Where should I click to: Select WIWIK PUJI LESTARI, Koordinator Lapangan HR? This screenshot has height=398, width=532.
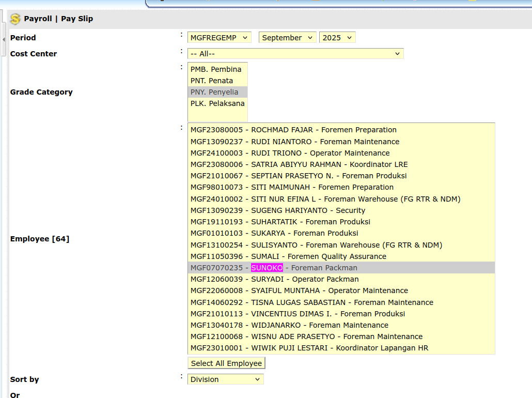[x=309, y=348]
